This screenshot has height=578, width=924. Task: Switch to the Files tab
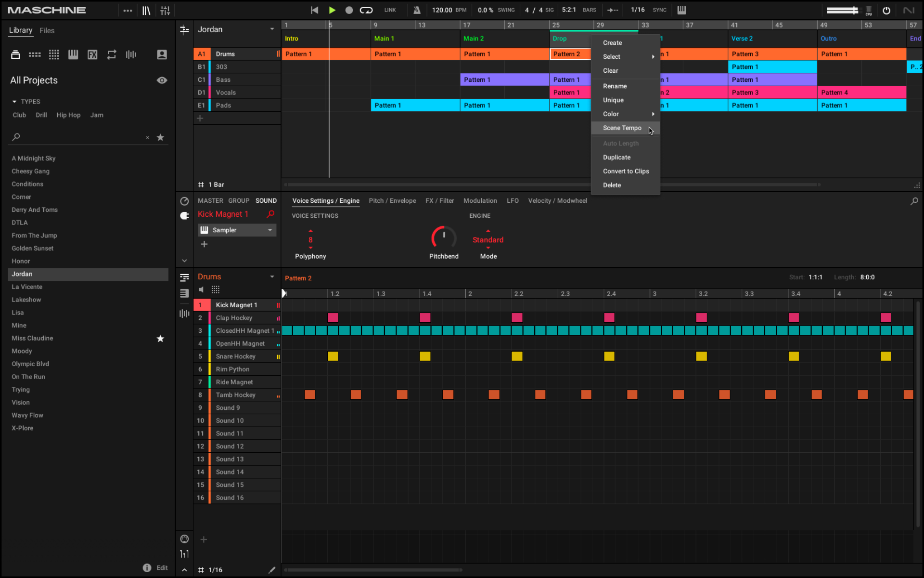[x=47, y=30]
